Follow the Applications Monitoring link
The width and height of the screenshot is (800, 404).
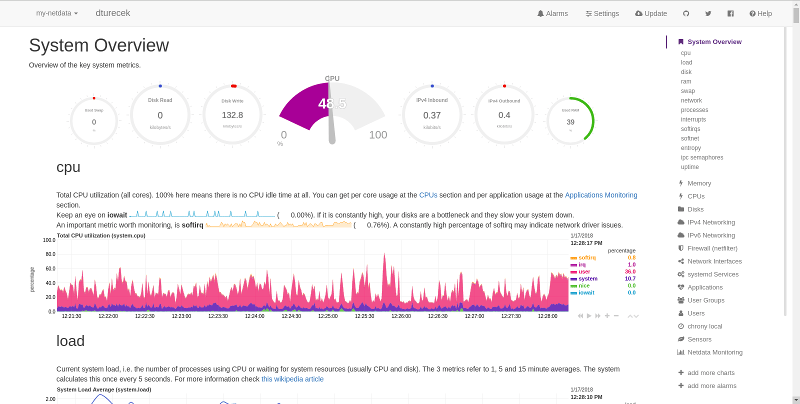pos(601,195)
